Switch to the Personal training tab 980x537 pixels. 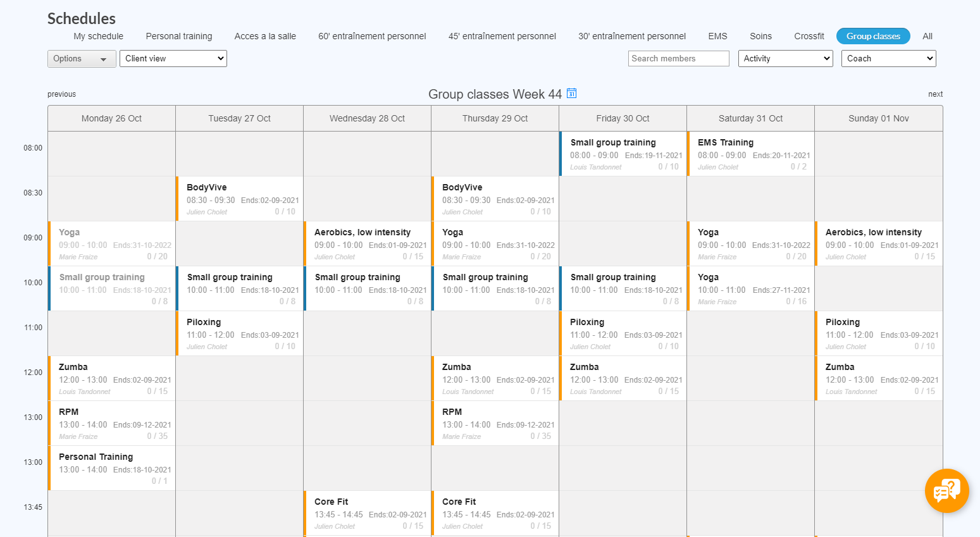point(179,36)
